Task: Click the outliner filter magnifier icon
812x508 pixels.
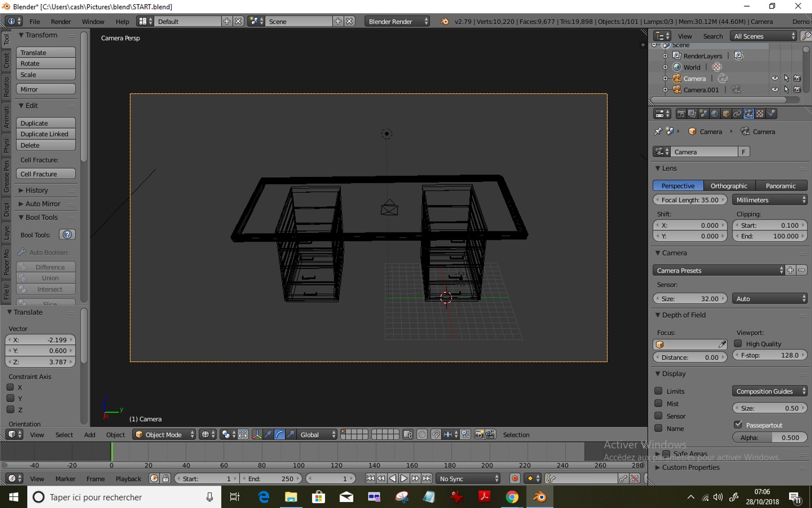Action: [x=805, y=36]
